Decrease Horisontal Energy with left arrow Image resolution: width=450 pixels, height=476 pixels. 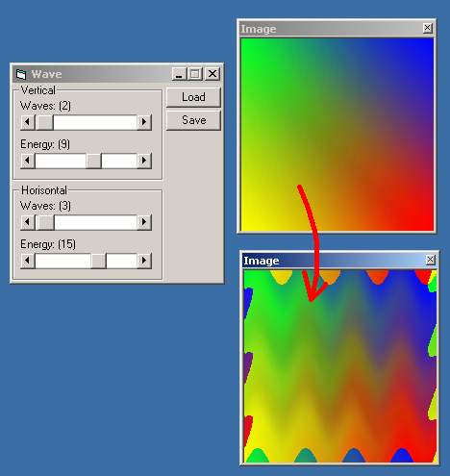28,261
